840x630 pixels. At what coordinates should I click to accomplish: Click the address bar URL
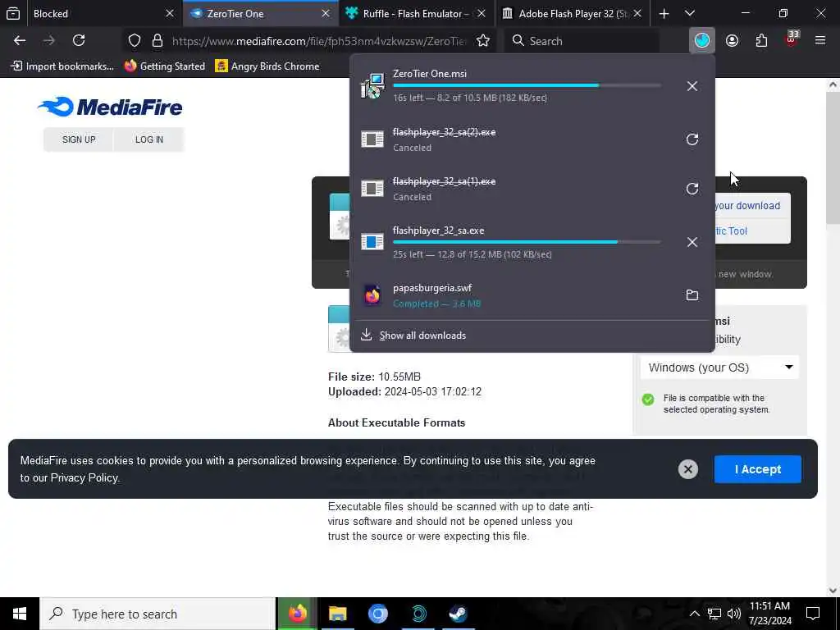tap(319, 41)
